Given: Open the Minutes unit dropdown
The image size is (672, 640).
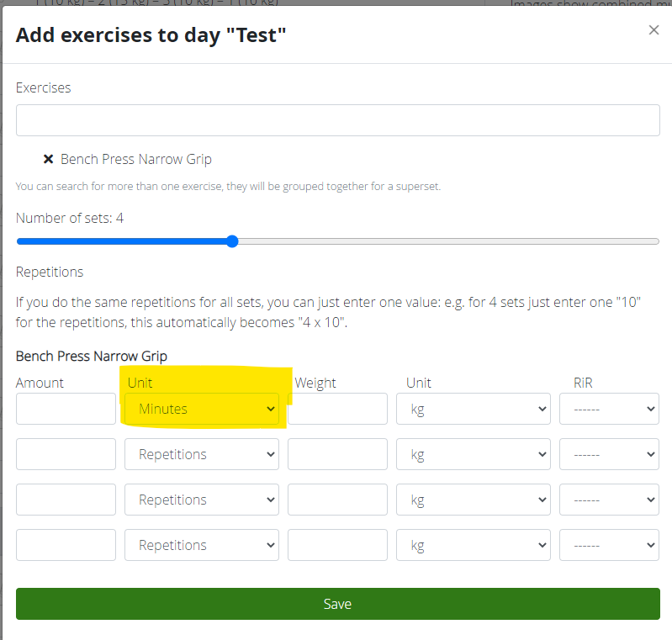Looking at the screenshot, I should (201, 409).
